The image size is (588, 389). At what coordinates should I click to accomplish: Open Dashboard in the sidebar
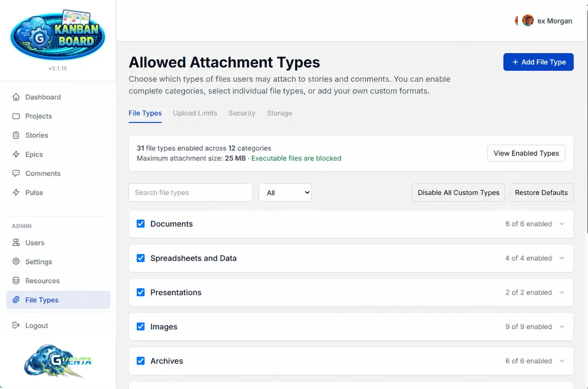(58, 97)
